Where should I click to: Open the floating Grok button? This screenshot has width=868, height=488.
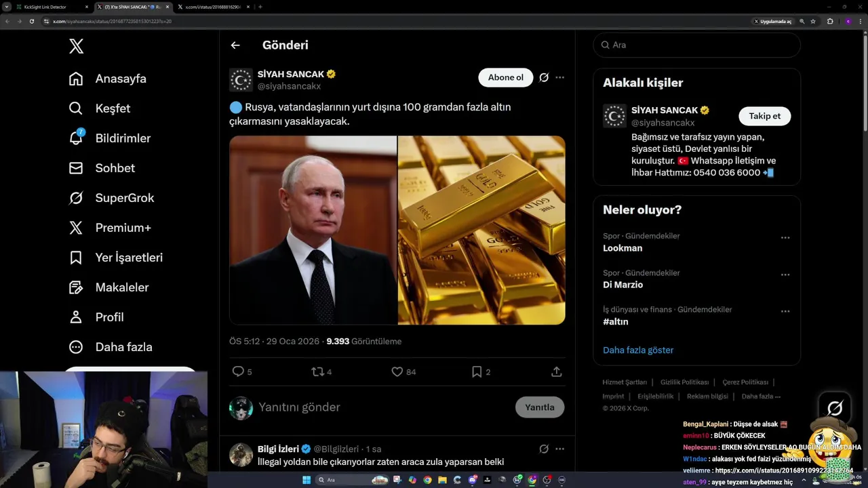coord(835,408)
